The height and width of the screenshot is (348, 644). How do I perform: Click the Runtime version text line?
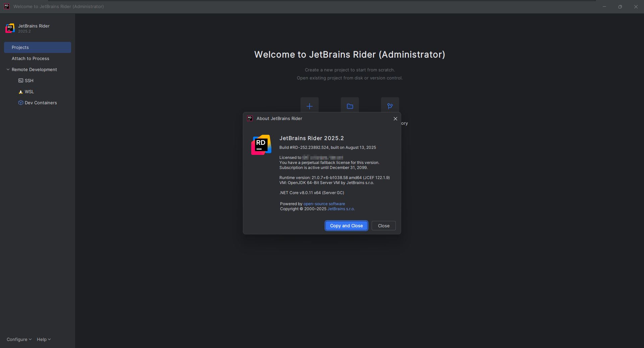[334, 178]
